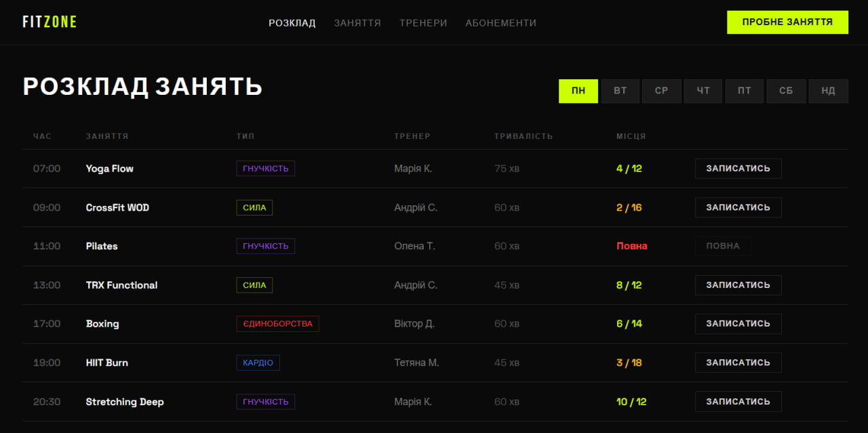Click the Єдиноборства type tag
Screen dimensions: 868x433
click(277, 324)
